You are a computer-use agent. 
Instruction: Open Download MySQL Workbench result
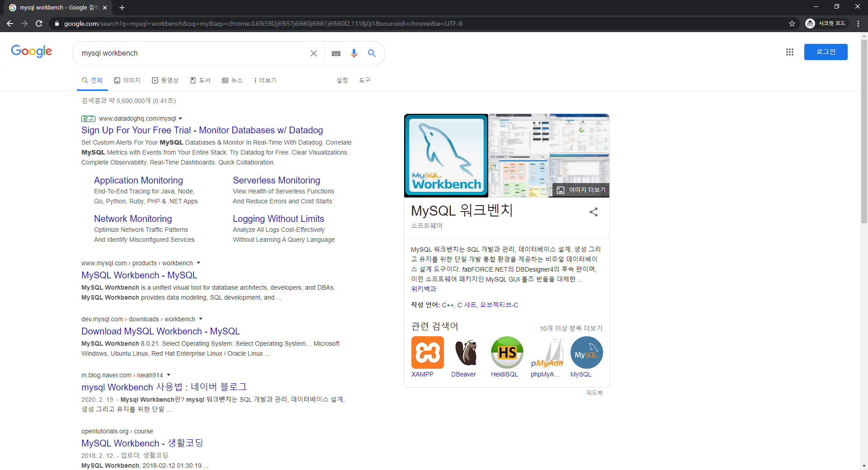160,331
